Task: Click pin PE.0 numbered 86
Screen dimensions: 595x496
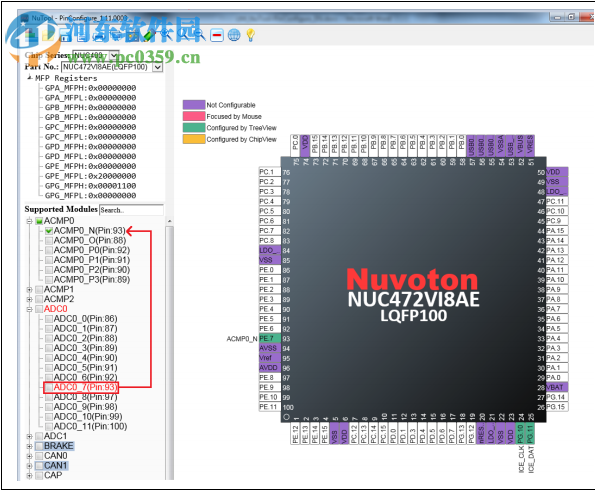Action: [x=269, y=270]
